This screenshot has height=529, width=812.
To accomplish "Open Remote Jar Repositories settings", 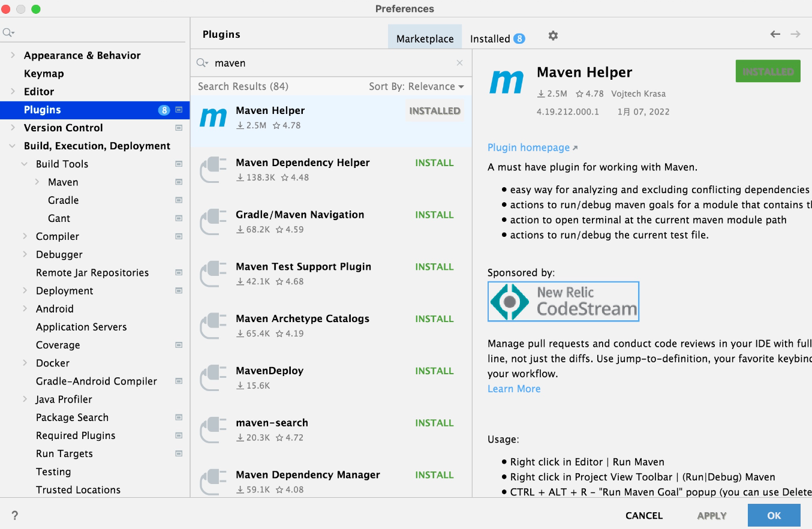I will [x=92, y=272].
